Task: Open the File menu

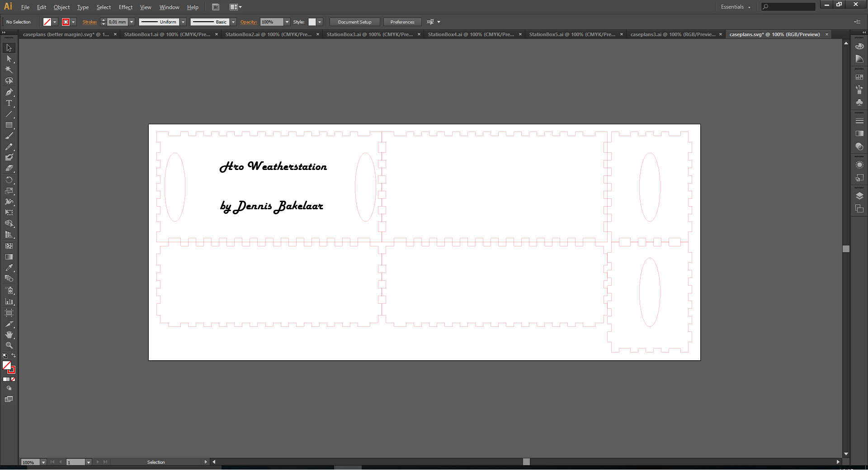Action: tap(25, 7)
